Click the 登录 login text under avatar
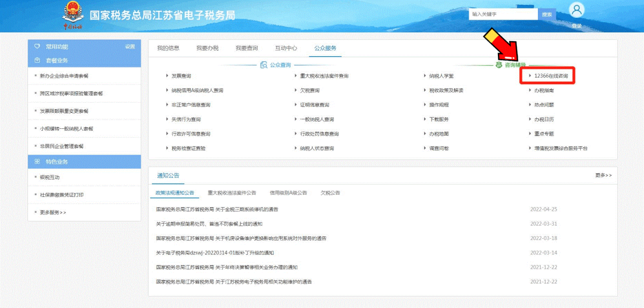The width and height of the screenshot is (644, 308). pos(577,26)
